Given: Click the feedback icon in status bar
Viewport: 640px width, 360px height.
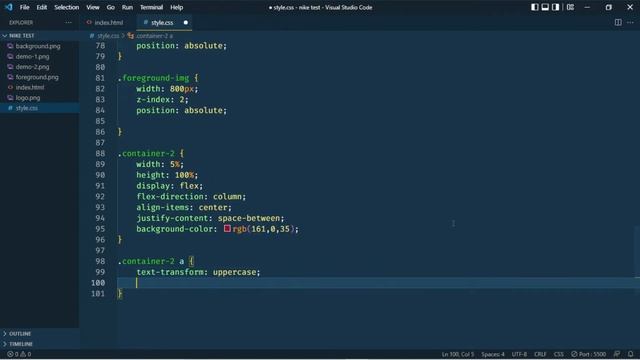Looking at the screenshot, I should point(617,354).
